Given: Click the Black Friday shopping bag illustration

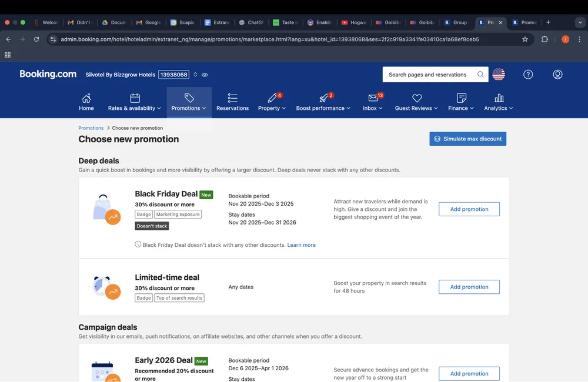Looking at the screenshot, I should 106,210.
